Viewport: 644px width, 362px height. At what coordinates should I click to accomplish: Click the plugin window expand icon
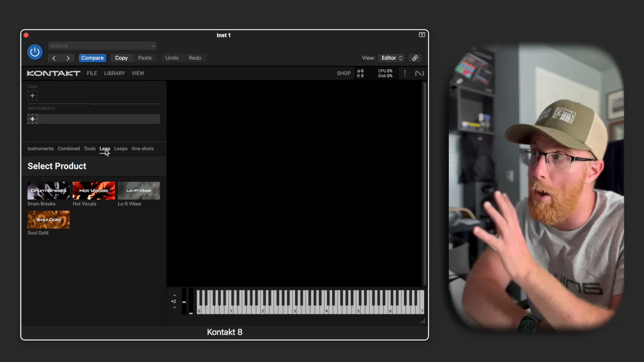tap(422, 35)
